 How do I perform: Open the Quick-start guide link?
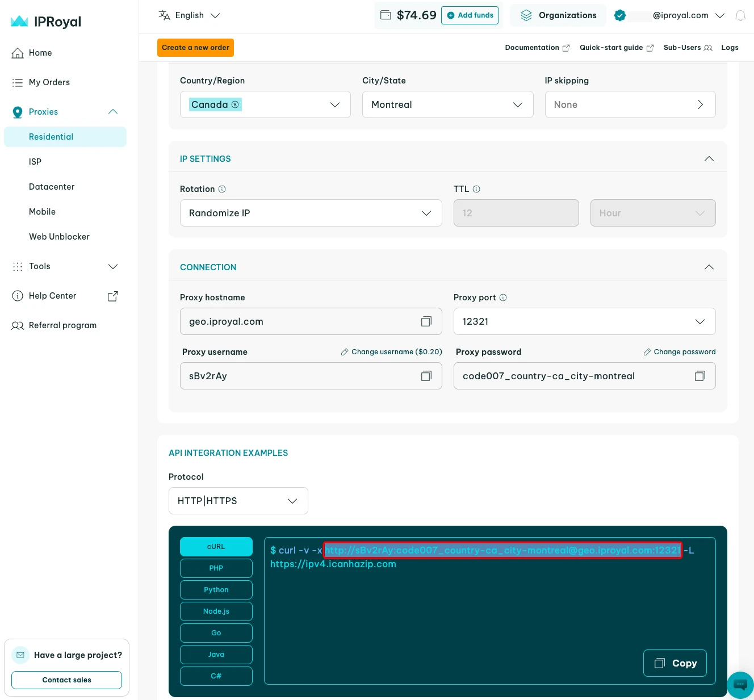click(x=617, y=48)
